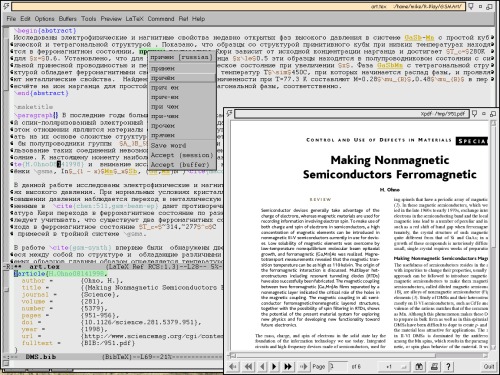Click \end{abstract} line in art.tex
The height and width of the screenshot is (375, 500).
coord(41,93)
